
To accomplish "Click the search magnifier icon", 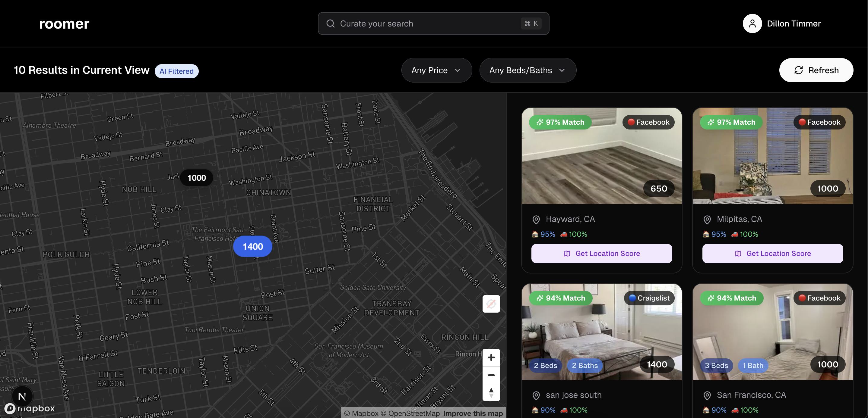I will click(x=331, y=23).
